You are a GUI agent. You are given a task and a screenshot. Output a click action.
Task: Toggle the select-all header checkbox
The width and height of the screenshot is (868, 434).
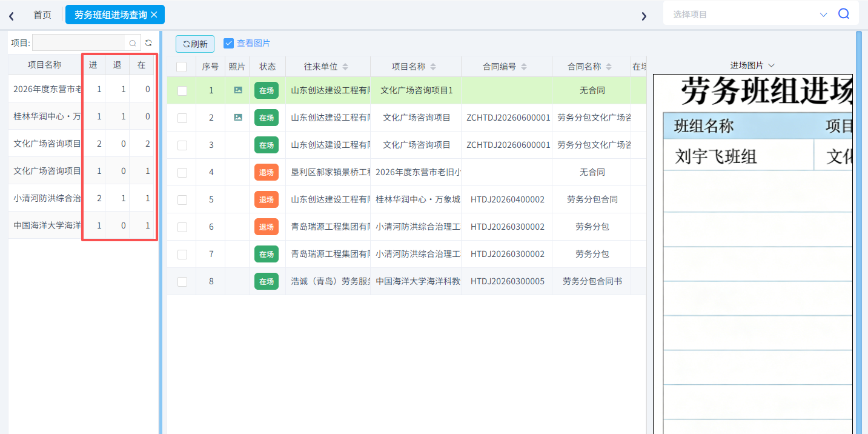point(182,67)
